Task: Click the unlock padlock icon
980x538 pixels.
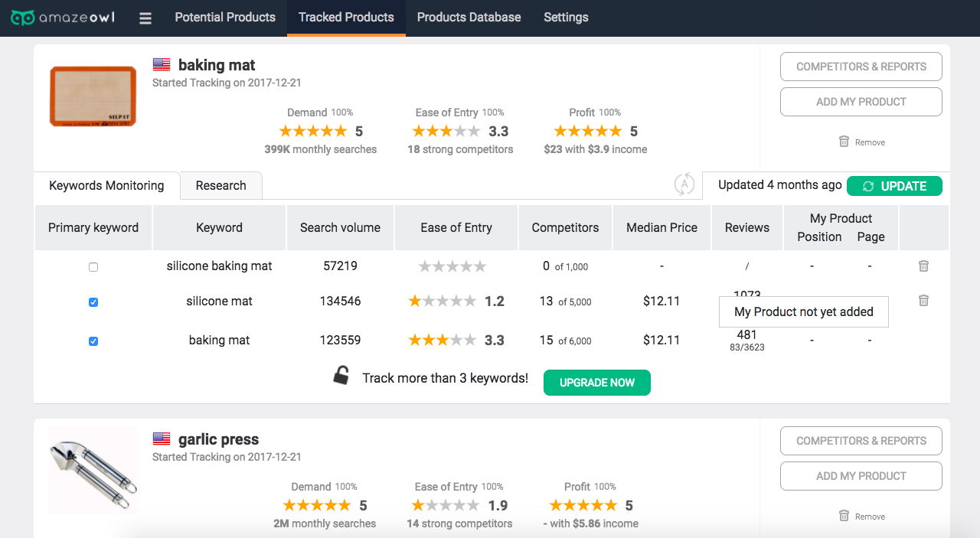Action: click(x=341, y=376)
